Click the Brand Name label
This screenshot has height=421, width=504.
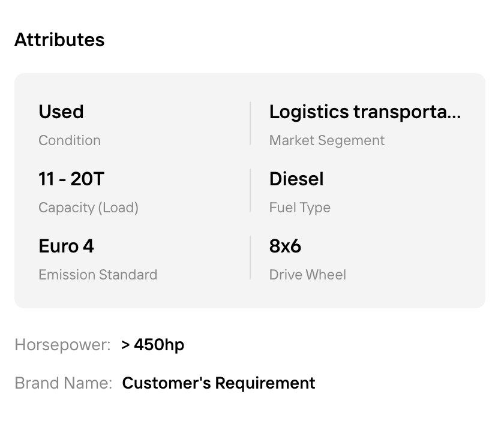tap(64, 383)
